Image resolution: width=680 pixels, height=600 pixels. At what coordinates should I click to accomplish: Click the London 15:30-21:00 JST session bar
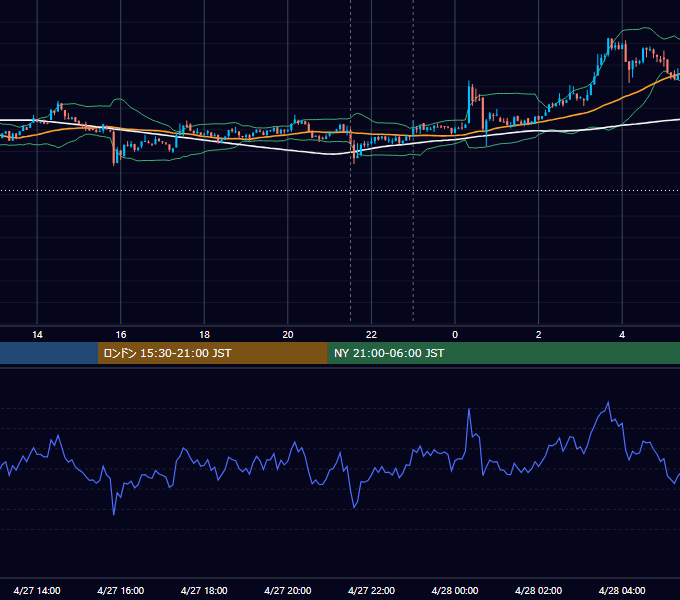click(212, 353)
